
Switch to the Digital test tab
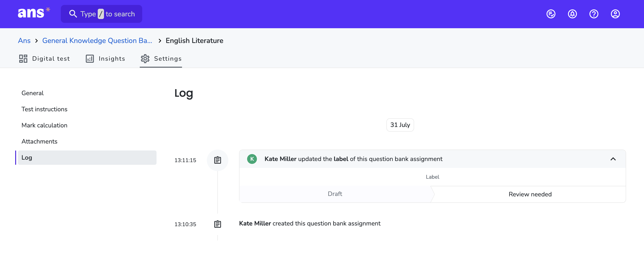coord(44,59)
